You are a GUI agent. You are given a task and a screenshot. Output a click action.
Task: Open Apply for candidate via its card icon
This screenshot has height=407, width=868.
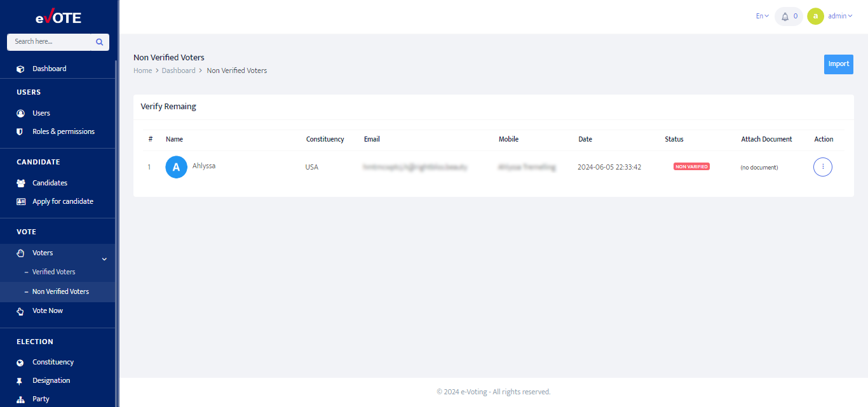click(x=20, y=201)
